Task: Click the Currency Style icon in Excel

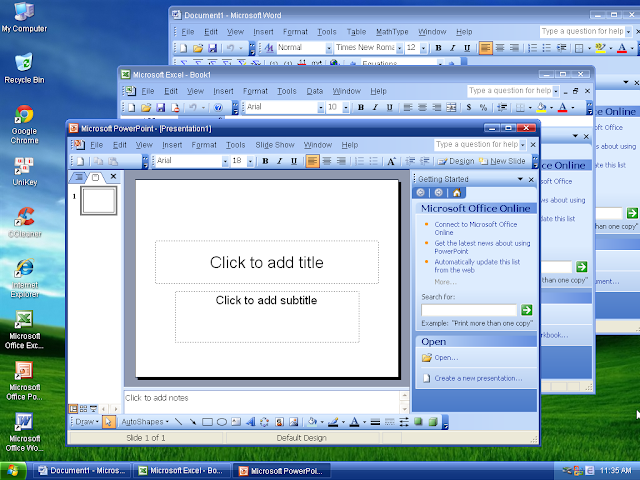Action: 469,107
